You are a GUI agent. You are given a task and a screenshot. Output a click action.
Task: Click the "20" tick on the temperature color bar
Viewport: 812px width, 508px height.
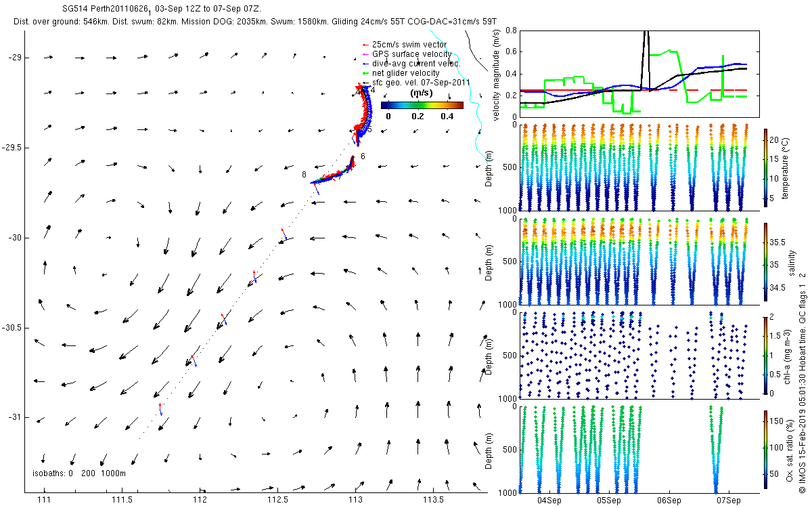click(774, 139)
